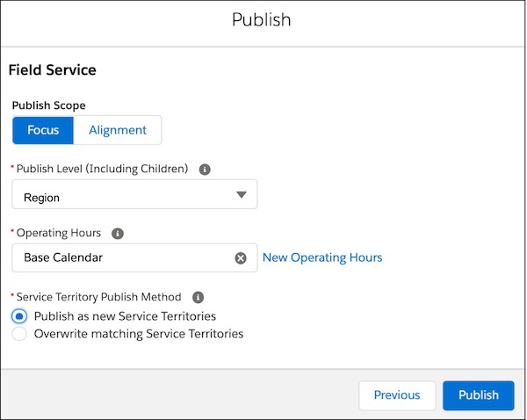Switch publish scope to Alignment
The width and height of the screenshot is (527, 420).
[x=118, y=130]
